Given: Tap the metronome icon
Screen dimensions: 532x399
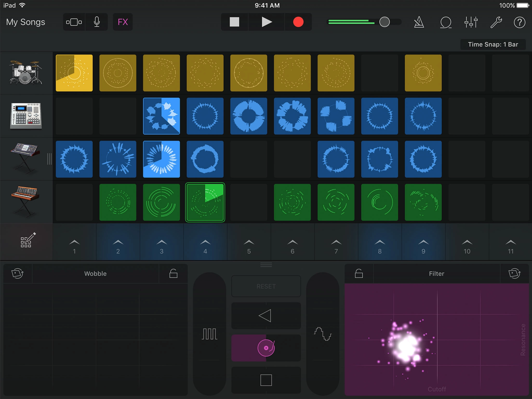Looking at the screenshot, I should pyautogui.click(x=419, y=22).
